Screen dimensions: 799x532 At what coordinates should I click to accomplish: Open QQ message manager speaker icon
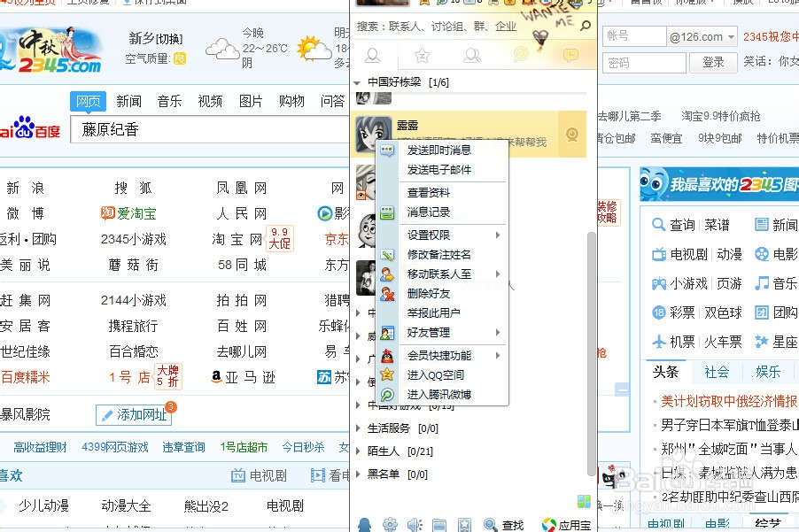pos(415,524)
